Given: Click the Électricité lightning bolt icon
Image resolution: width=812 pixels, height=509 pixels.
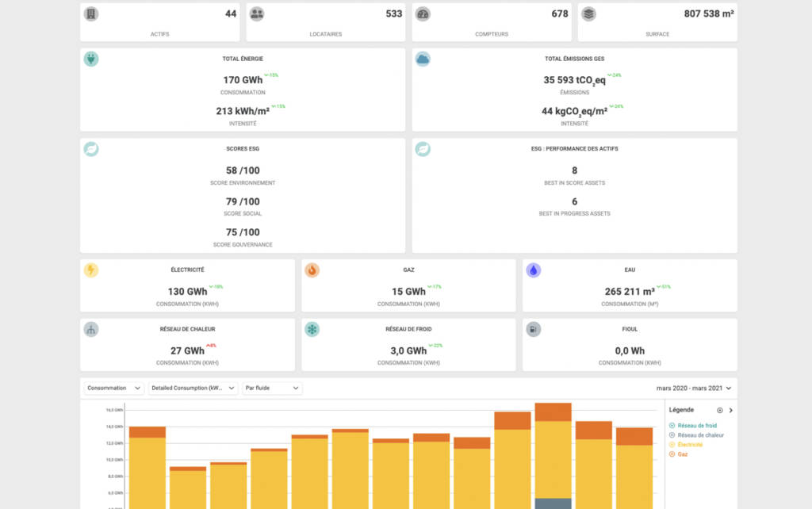Looking at the screenshot, I should tap(91, 270).
